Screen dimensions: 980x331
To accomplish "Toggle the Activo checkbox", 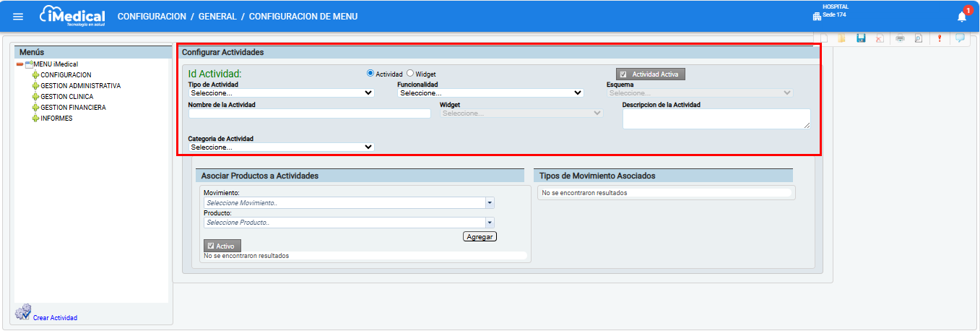I will pos(211,246).
